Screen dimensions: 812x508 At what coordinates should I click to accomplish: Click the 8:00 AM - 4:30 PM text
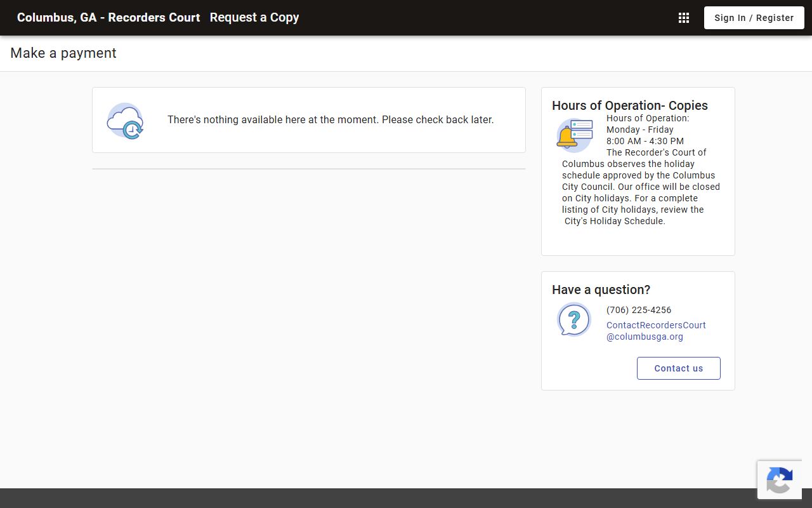coord(645,141)
